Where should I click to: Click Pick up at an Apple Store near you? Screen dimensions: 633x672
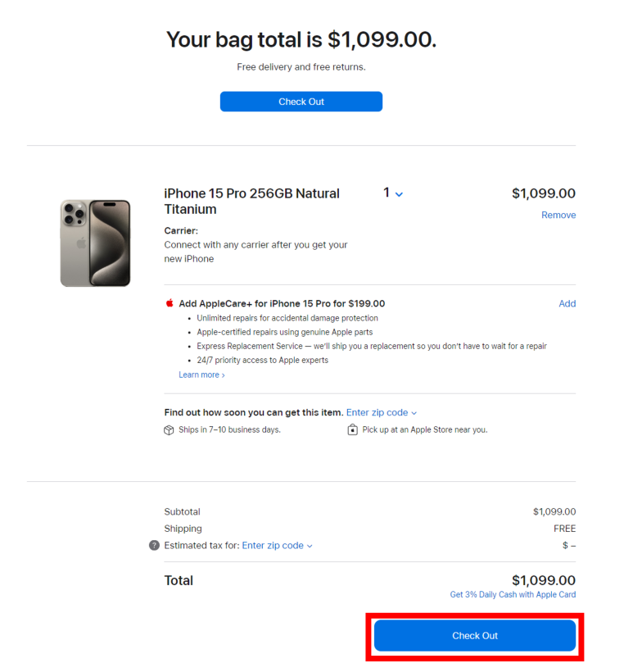click(425, 430)
